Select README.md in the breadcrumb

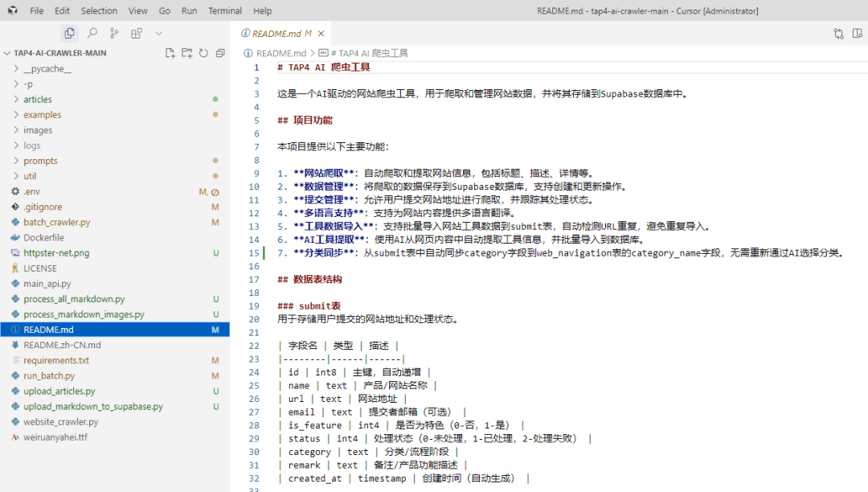pos(281,53)
